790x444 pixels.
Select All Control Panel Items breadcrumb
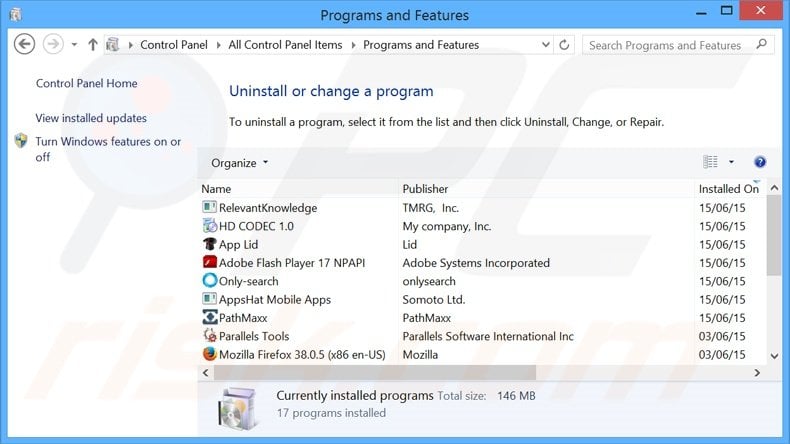coord(285,45)
